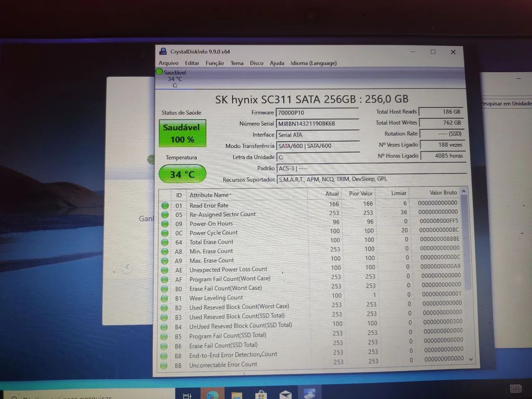The width and height of the screenshot is (532, 399).
Task: Click the scroll up arrow of the SMART list
Action: [x=464, y=191]
